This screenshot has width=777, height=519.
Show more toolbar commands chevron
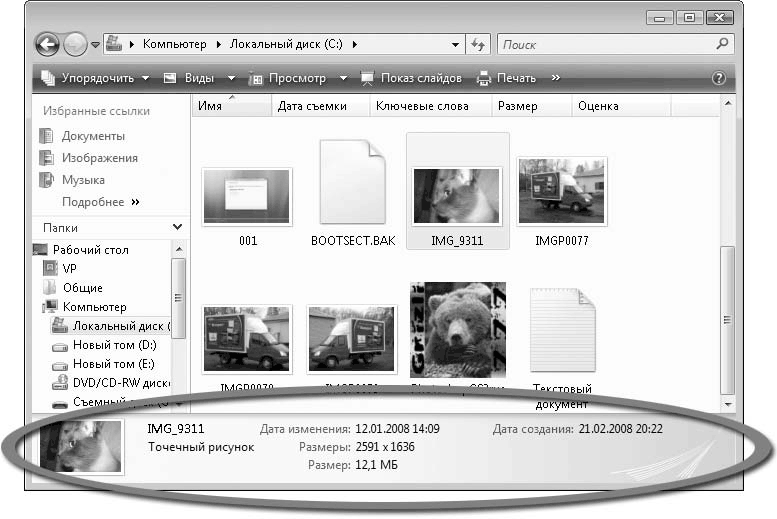pos(556,77)
